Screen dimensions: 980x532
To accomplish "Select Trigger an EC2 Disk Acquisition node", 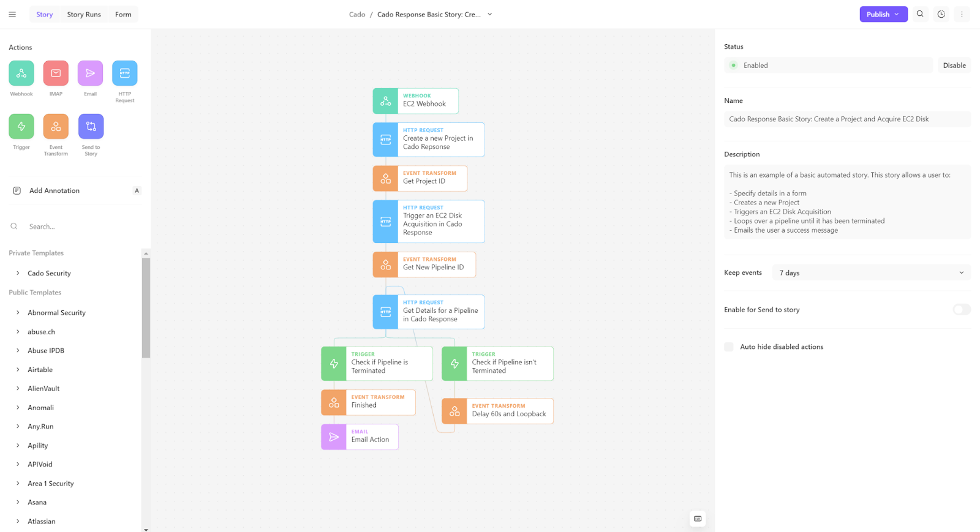I will pyautogui.click(x=429, y=222).
